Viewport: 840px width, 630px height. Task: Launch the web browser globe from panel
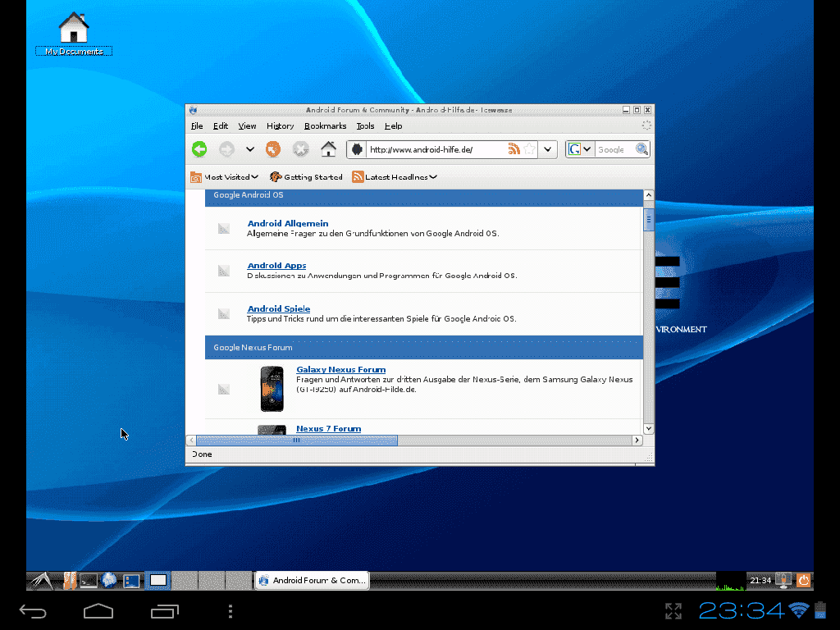(x=109, y=580)
